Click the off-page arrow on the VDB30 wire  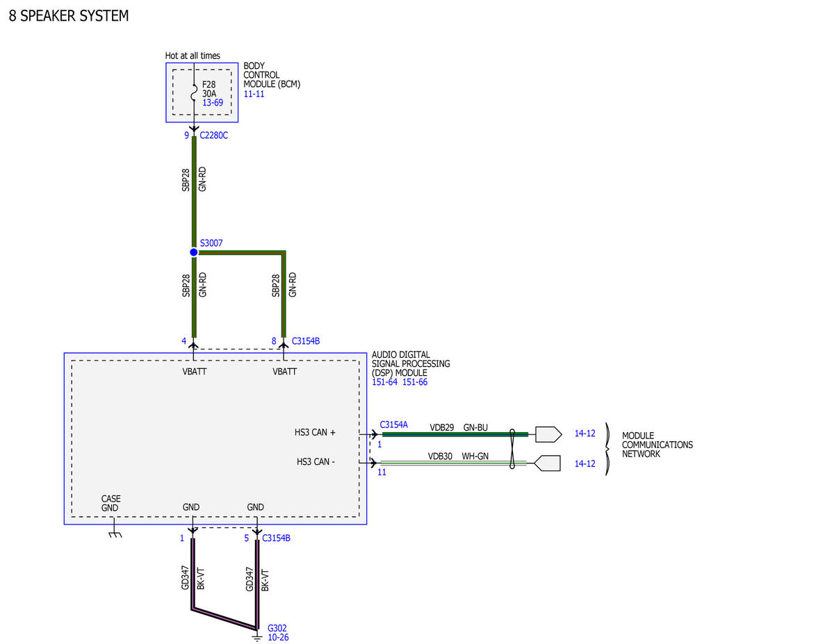pos(548,463)
